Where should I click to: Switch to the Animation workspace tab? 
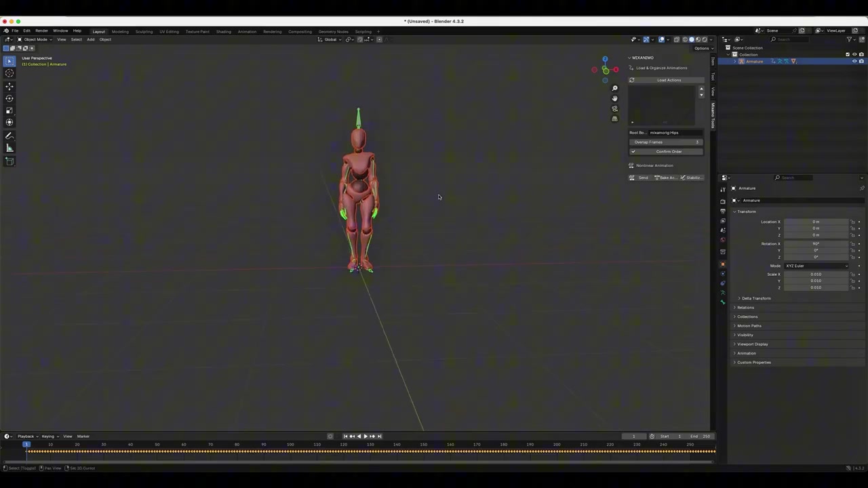click(x=247, y=32)
